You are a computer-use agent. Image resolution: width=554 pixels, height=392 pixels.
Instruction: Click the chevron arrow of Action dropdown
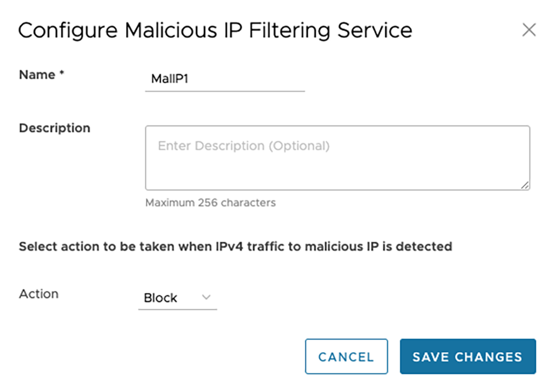206,297
